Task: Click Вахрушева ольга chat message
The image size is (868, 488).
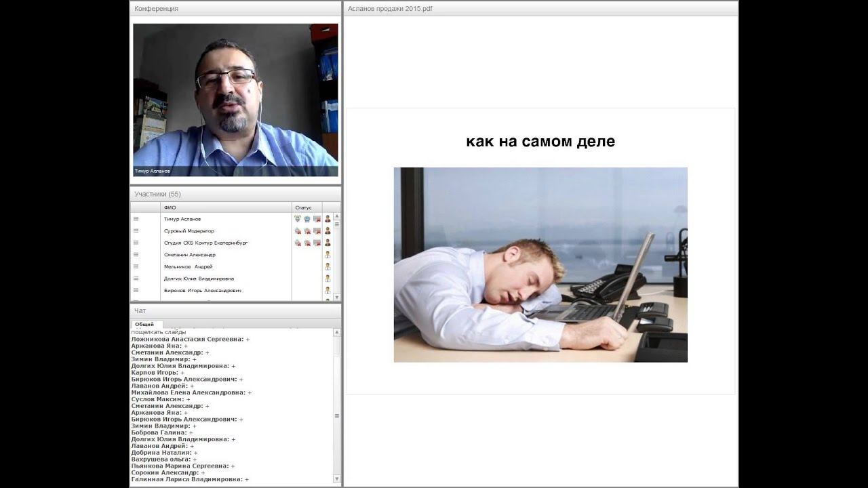Action: click(164, 460)
